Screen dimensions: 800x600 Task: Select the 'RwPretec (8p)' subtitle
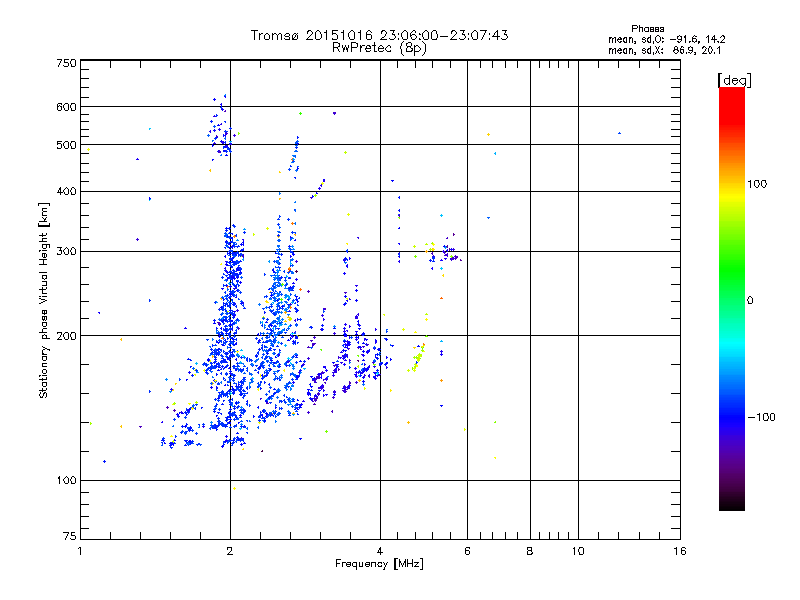(x=379, y=48)
